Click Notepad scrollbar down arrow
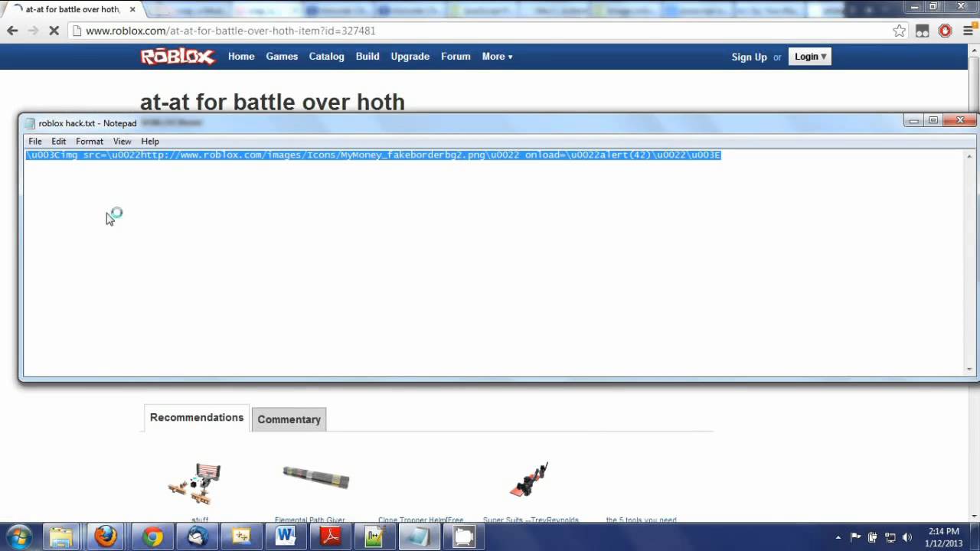Viewport: 980px width, 551px height. point(969,370)
